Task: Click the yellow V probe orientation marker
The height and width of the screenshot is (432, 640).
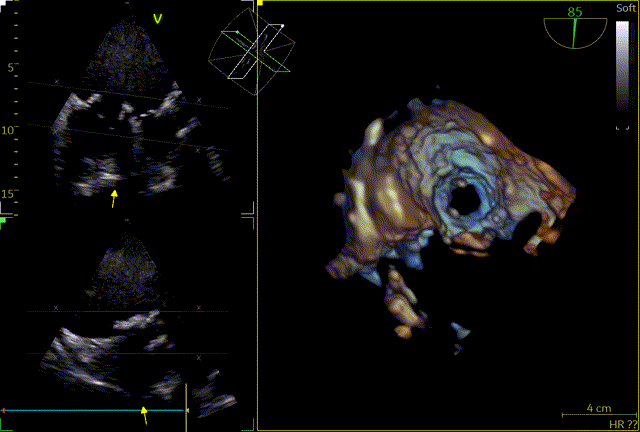Action: click(x=157, y=18)
